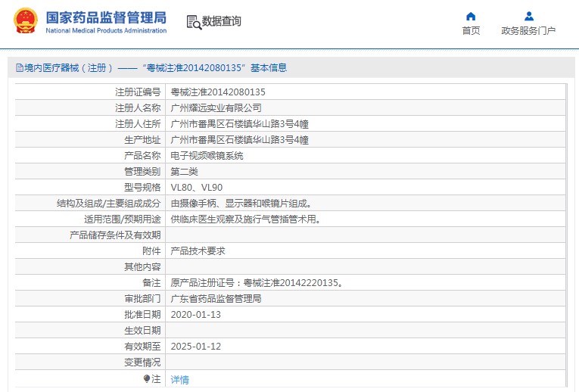Click the national emblem logo
579x392 pixels.
coord(23,22)
